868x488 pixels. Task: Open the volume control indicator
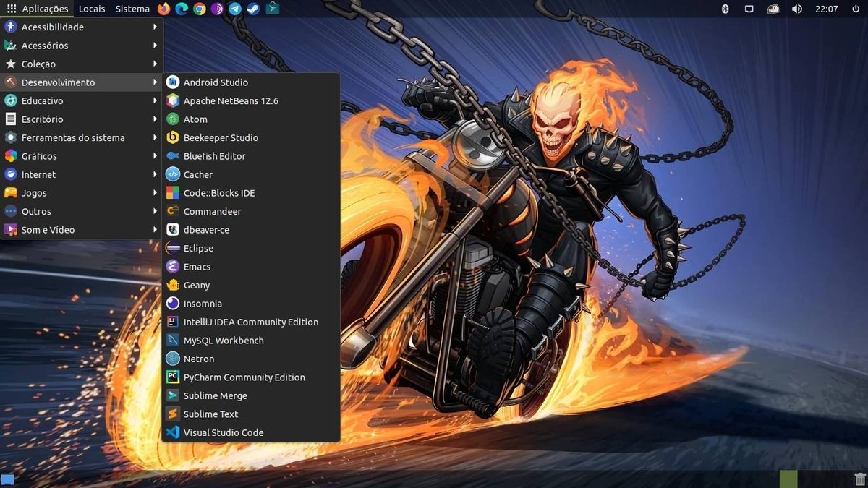click(797, 9)
